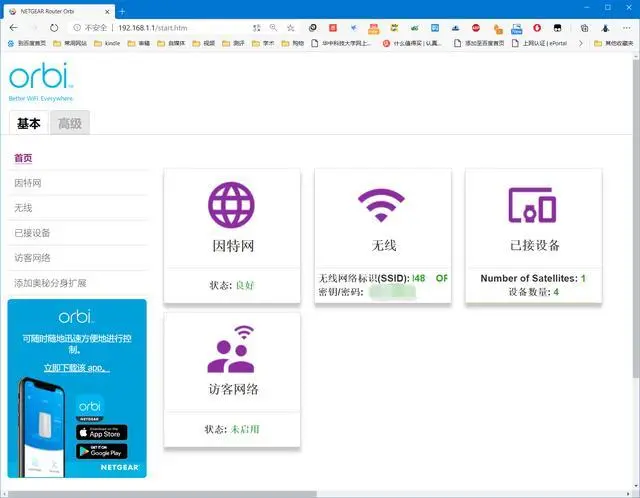The image size is (640, 498).
Task: Open the 上网认证 ePortal bookmark
Action: 540,43
